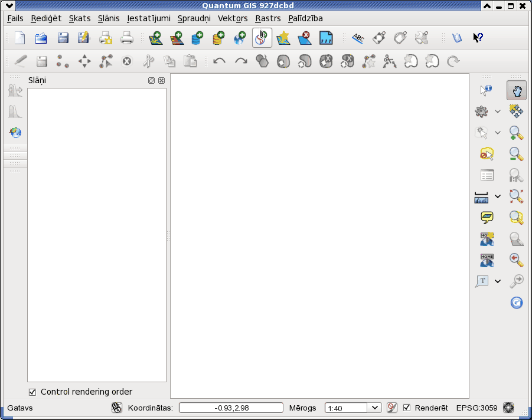
Task: Open the Palīdzība menu
Action: tap(305, 18)
